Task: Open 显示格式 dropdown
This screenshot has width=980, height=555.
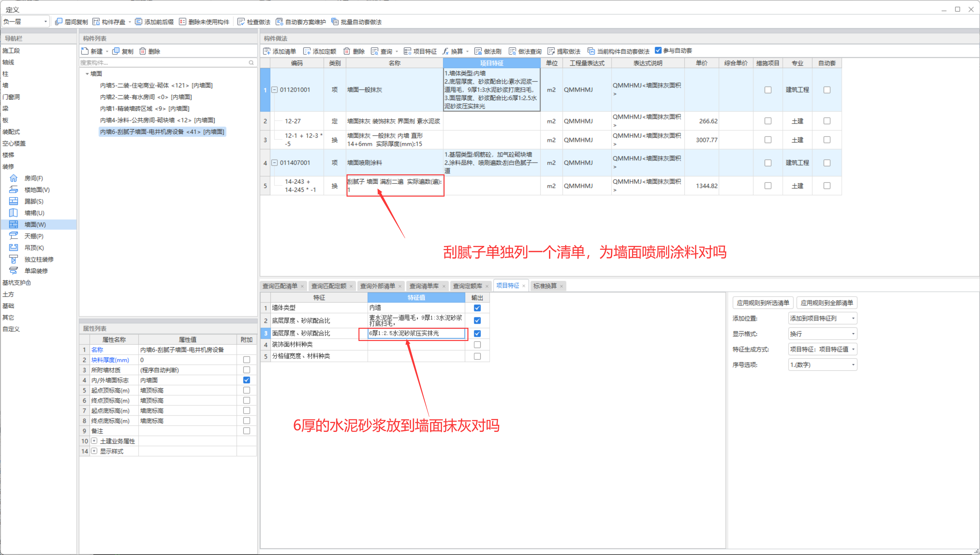Action: tap(822, 334)
